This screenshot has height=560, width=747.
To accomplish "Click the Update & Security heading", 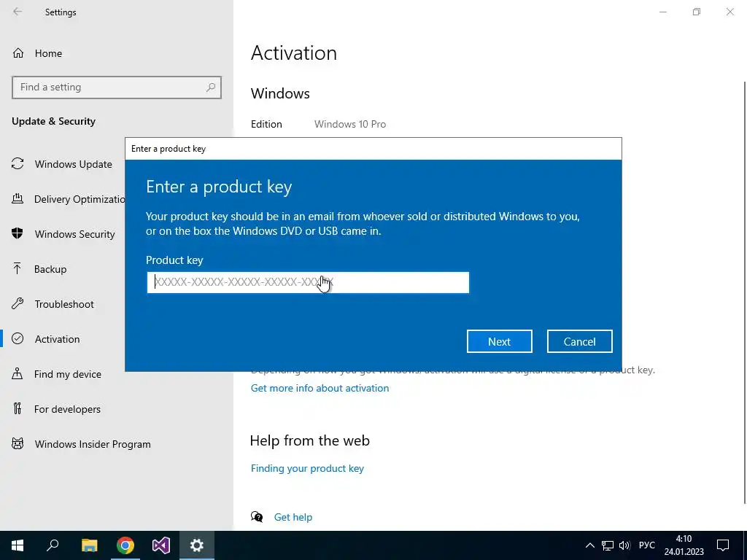I will coord(53,122).
